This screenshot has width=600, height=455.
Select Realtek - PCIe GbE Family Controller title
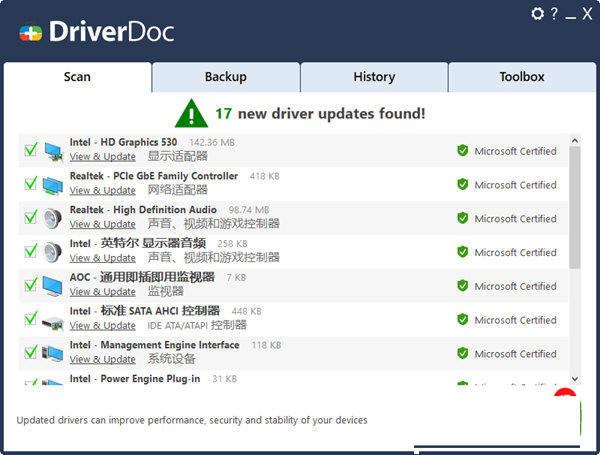pos(153,176)
